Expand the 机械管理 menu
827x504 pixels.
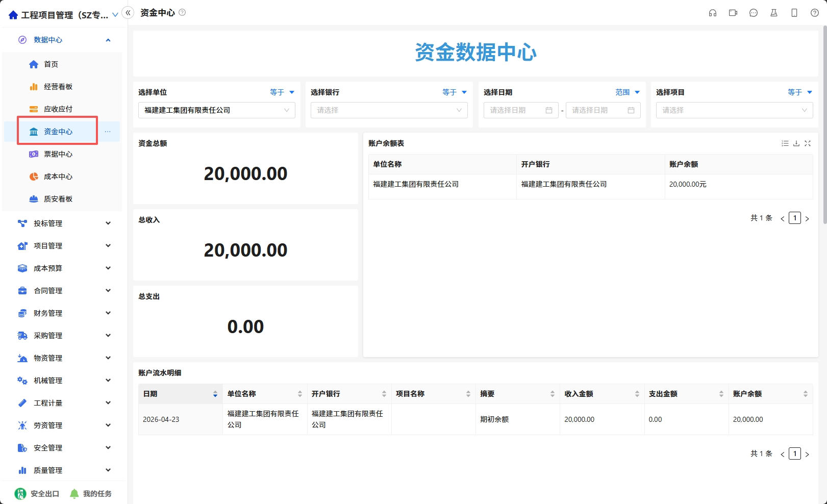click(108, 381)
